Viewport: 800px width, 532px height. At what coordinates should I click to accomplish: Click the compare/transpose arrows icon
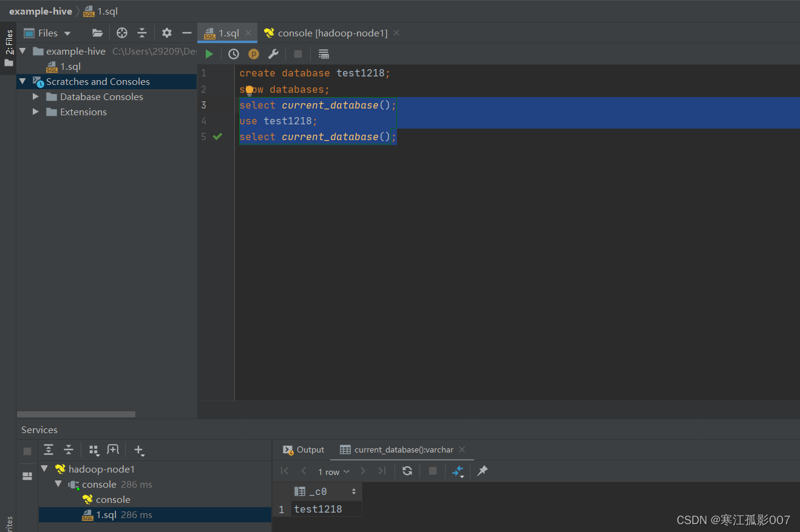click(x=458, y=471)
